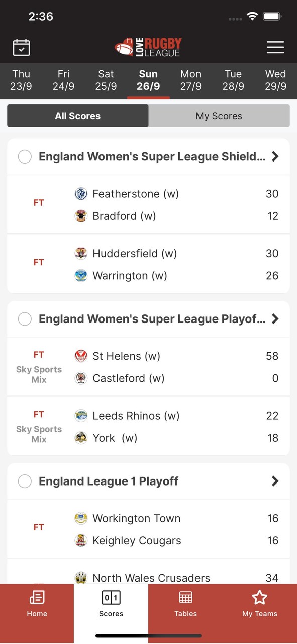The height and width of the screenshot is (644, 297).
Task: Select the England League 1 Playoff radio circle
Action: point(25,481)
